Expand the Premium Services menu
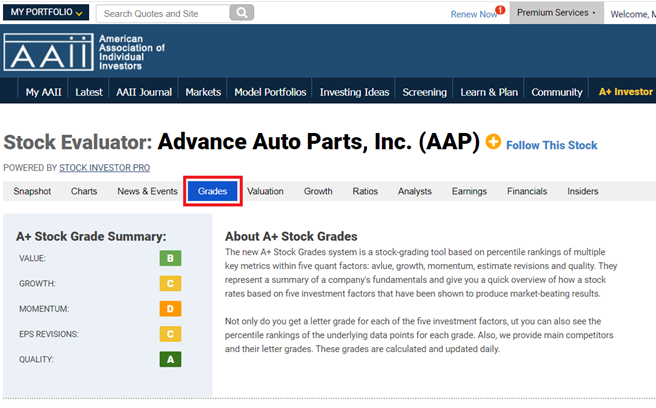The height and width of the screenshot is (408, 656). pos(556,13)
